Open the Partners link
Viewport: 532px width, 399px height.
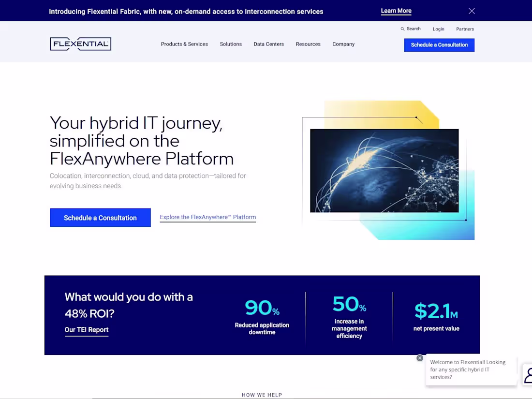pos(465,29)
